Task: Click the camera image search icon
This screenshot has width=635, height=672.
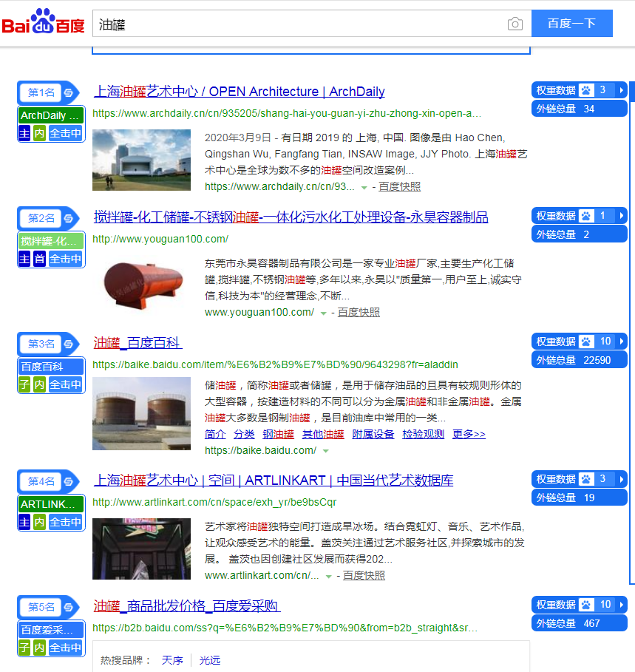Action: point(515,24)
